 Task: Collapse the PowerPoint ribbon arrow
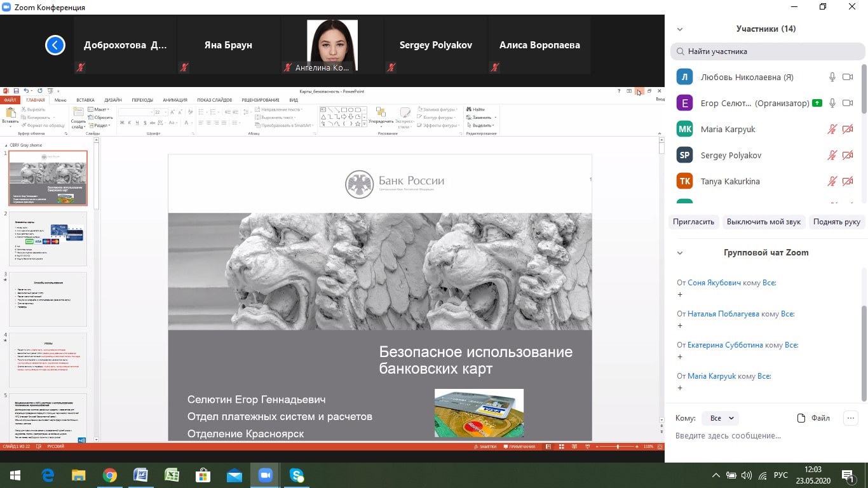pos(659,133)
